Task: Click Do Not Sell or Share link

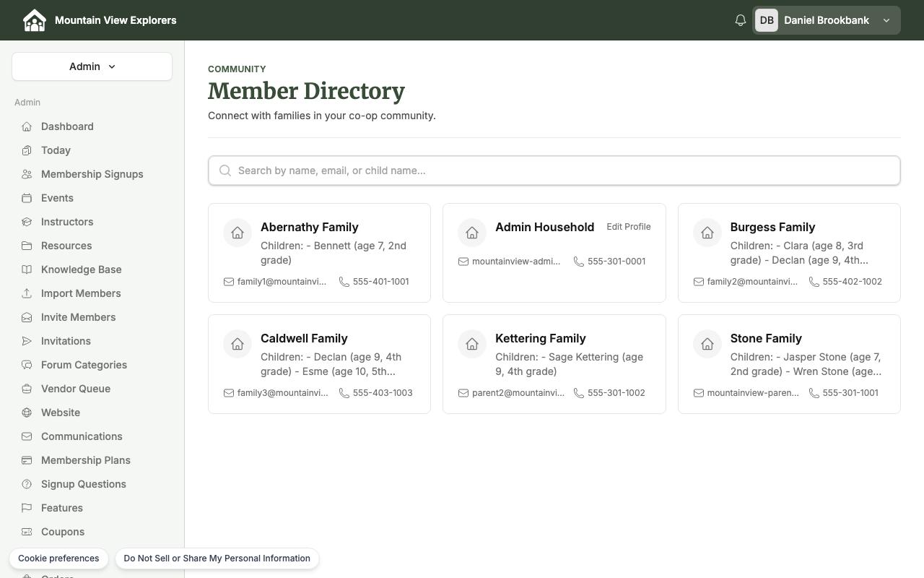Action: pos(217,558)
